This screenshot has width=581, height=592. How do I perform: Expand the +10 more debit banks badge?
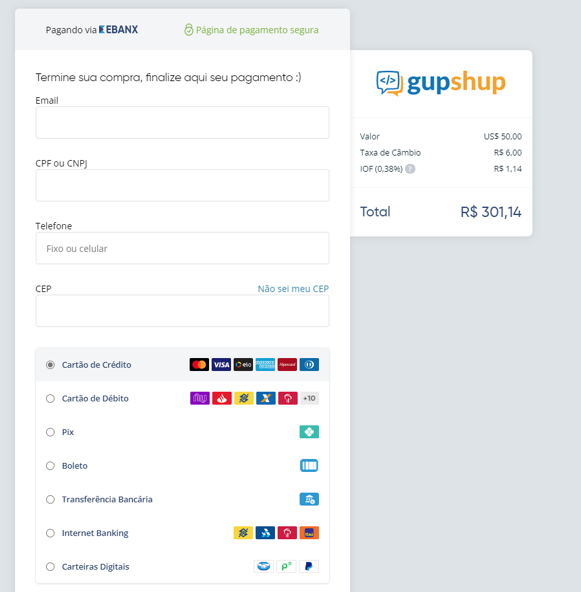[309, 398]
